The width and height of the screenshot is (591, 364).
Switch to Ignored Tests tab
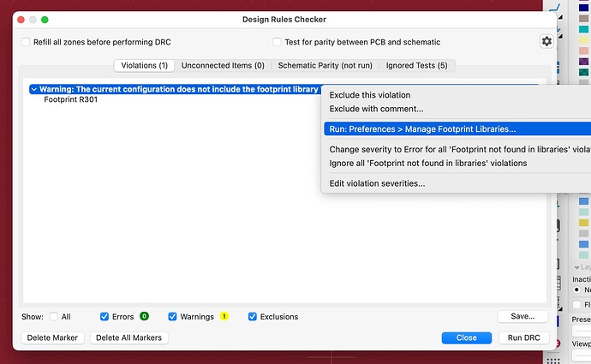pyautogui.click(x=418, y=65)
